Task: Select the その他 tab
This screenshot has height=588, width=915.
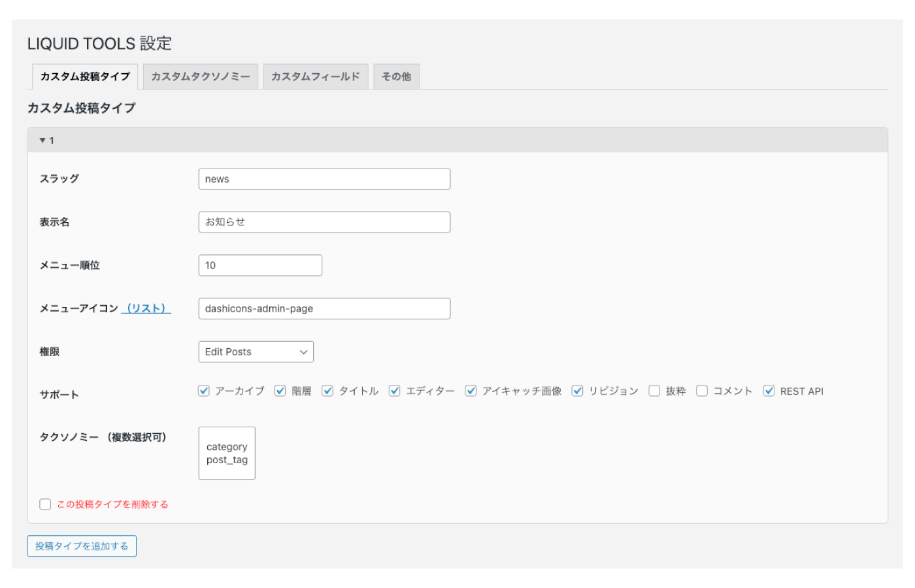Action: tap(396, 76)
